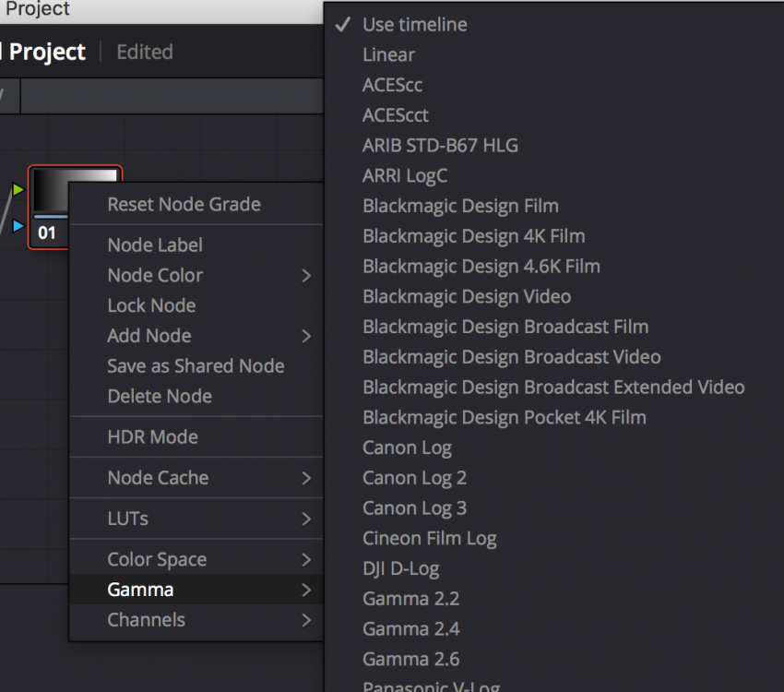Select Blackmagic Design Pocket 4K Film
784x692 pixels.
(504, 417)
